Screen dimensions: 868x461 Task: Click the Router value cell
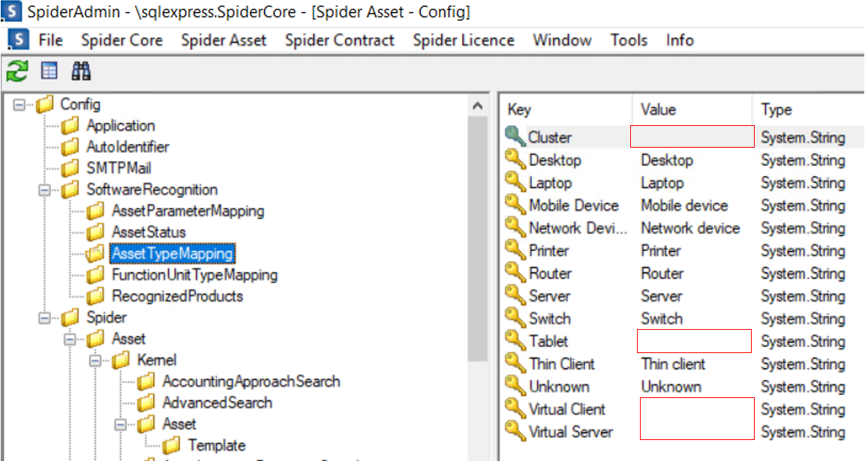point(662,274)
